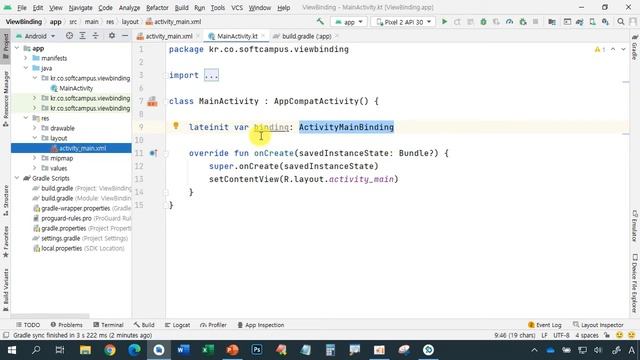Switch to the build.gradle (app) tab
Viewport: 640px width, 360px height.
point(306,36)
